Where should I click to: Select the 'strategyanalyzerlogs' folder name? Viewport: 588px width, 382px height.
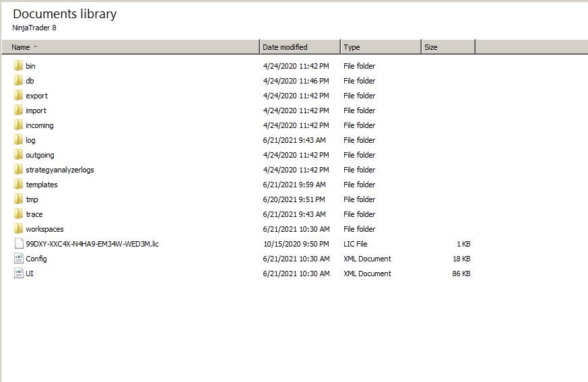point(60,170)
